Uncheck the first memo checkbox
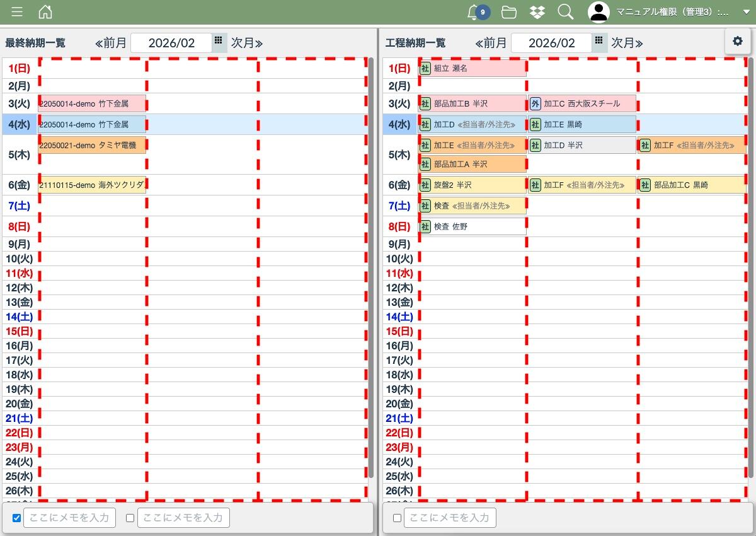756x536 pixels. pyautogui.click(x=17, y=518)
